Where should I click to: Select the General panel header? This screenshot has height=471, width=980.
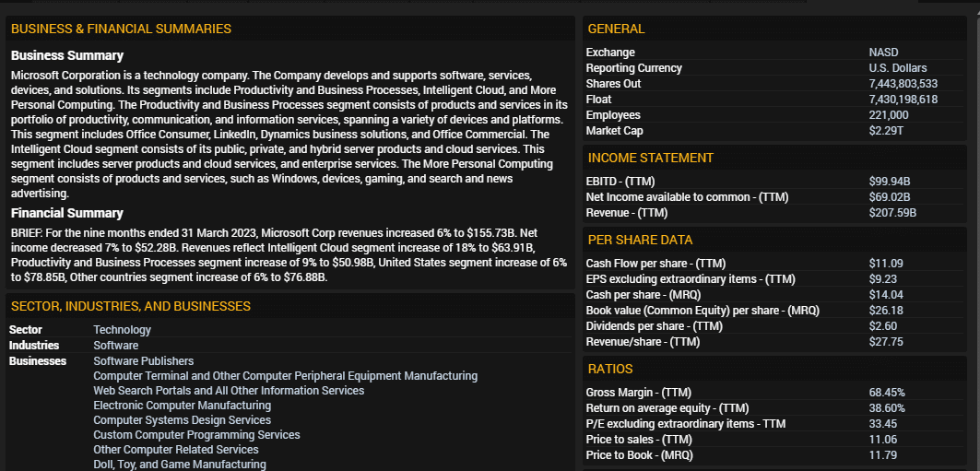point(616,29)
